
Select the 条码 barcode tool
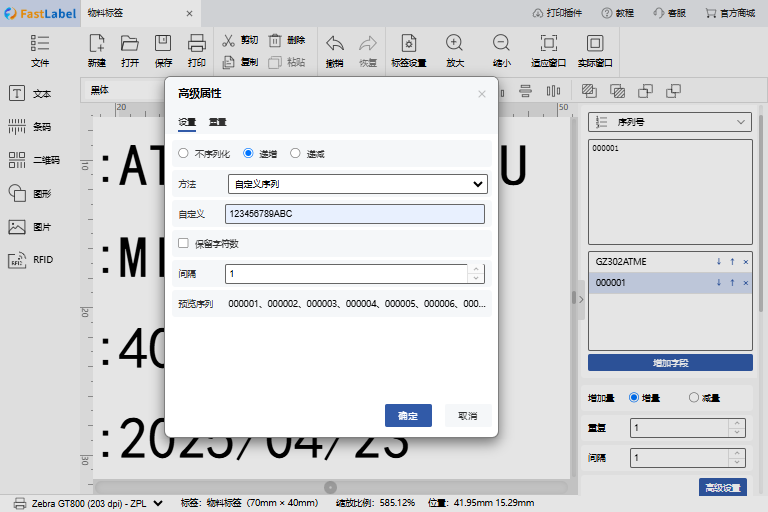click(x=30, y=126)
